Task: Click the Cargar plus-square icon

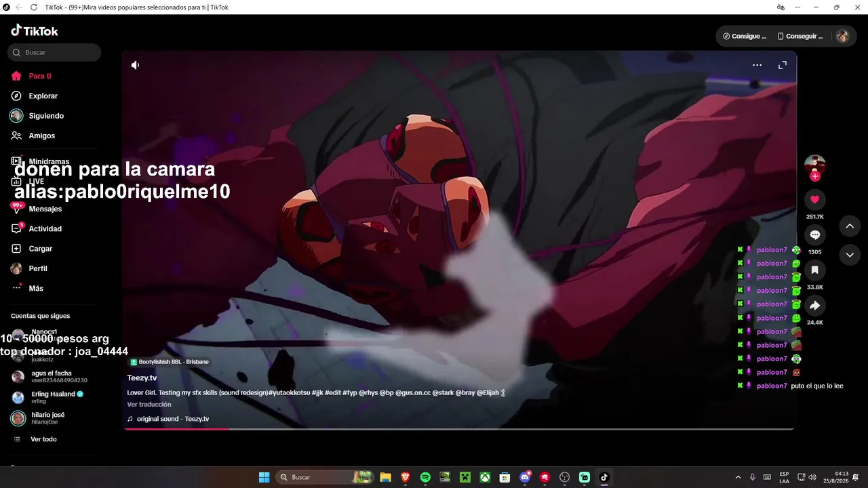Action: click(x=16, y=249)
